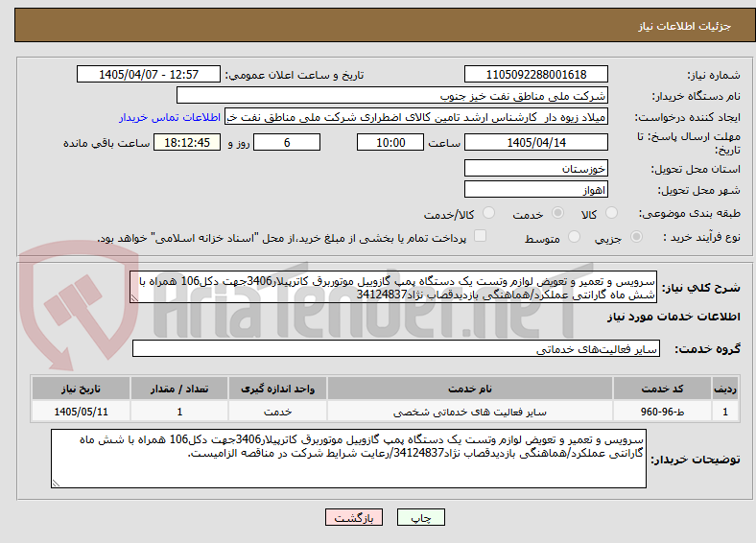Click the خوزستان province field
The width and height of the screenshot is (756, 543).
535,168
